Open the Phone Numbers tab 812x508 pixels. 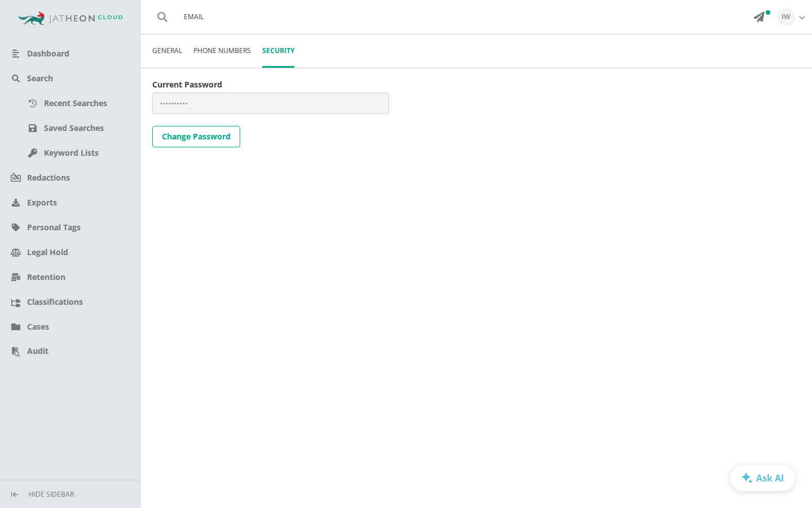[x=222, y=51]
